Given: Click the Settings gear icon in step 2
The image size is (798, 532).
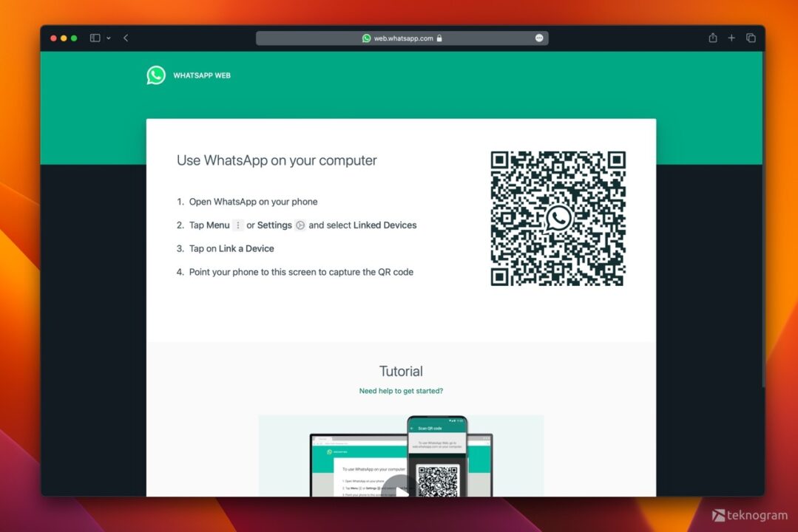Looking at the screenshot, I should (x=300, y=225).
